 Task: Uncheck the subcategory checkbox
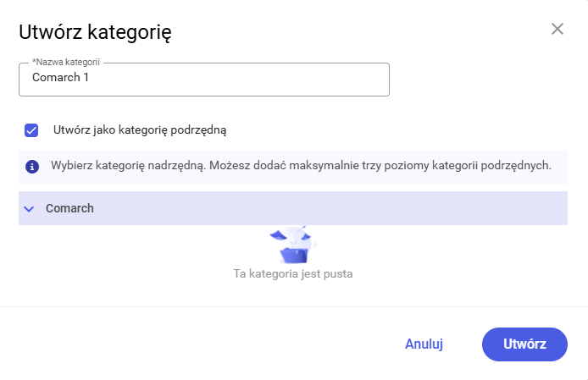click(x=32, y=130)
